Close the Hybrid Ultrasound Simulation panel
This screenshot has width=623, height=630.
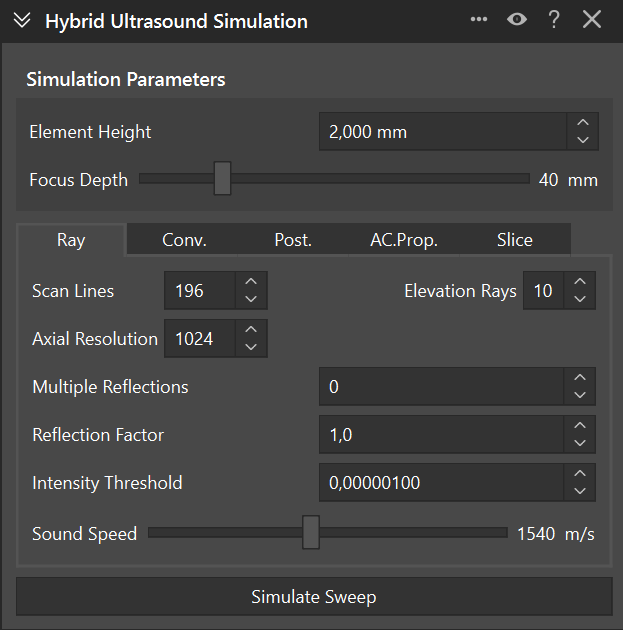592,19
